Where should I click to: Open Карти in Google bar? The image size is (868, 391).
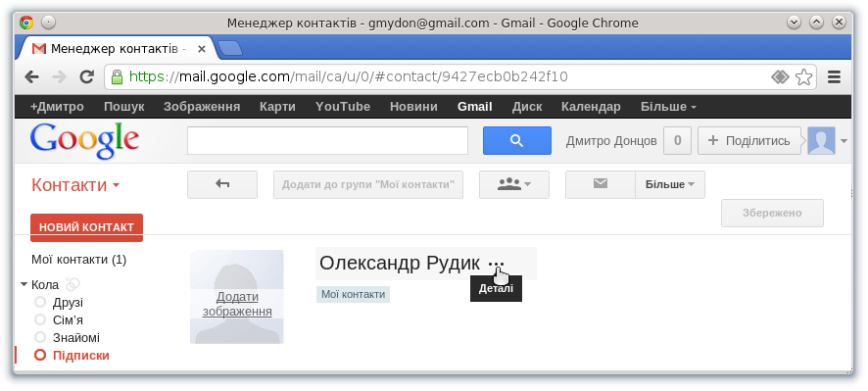(x=277, y=107)
